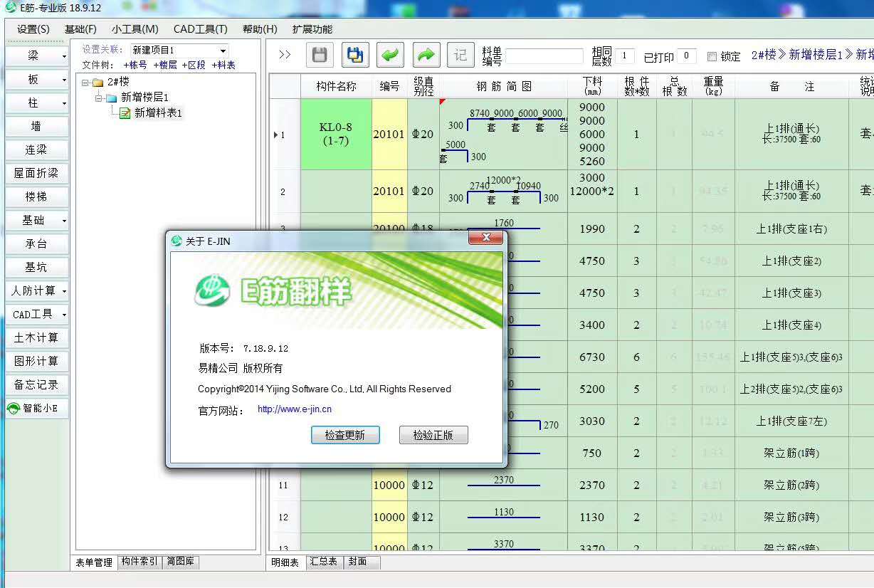
Task: Click the 已打印 count field
Action: click(x=686, y=56)
